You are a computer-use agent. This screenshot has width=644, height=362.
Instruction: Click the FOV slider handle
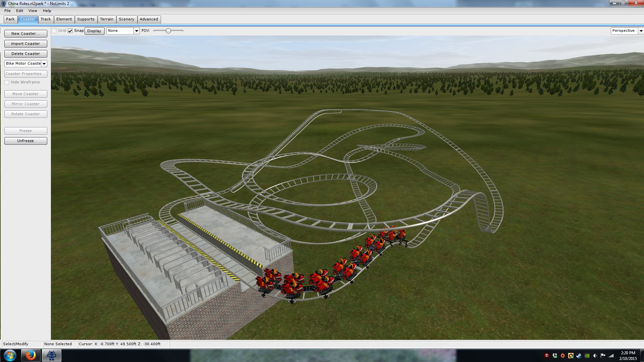click(168, 31)
